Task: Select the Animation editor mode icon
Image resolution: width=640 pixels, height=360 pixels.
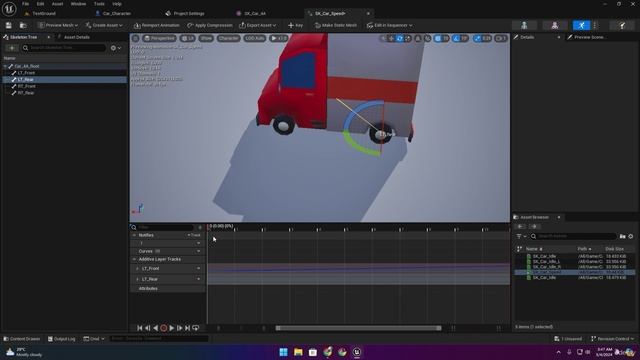Action: pos(581,25)
